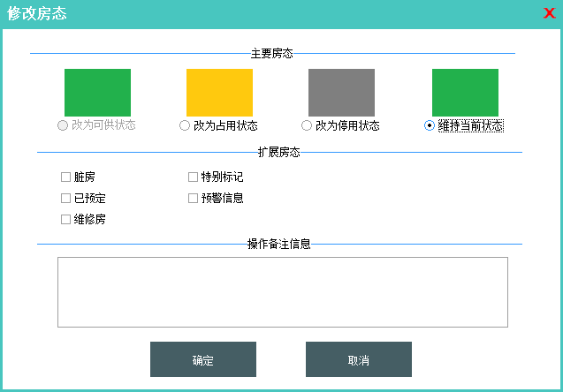Click the 扩展房态 section header

pos(278,152)
